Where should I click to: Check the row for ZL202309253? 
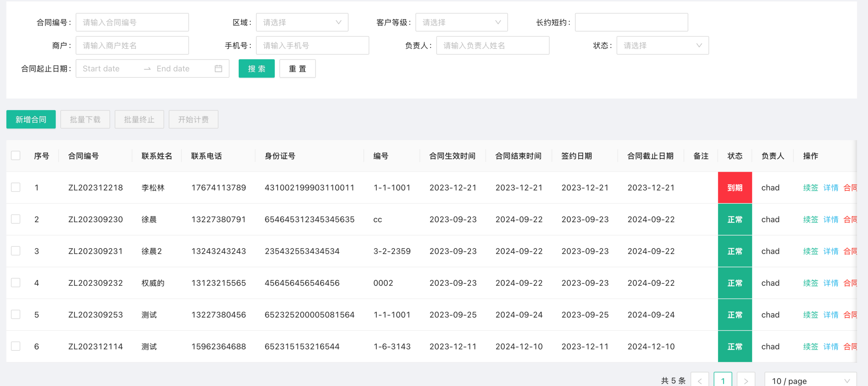pyautogui.click(x=16, y=314)
